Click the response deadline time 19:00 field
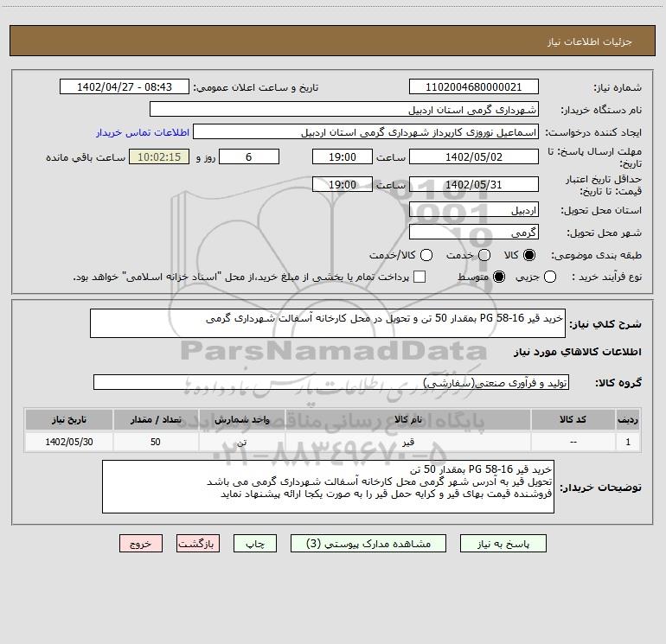 tap(343, 156)
